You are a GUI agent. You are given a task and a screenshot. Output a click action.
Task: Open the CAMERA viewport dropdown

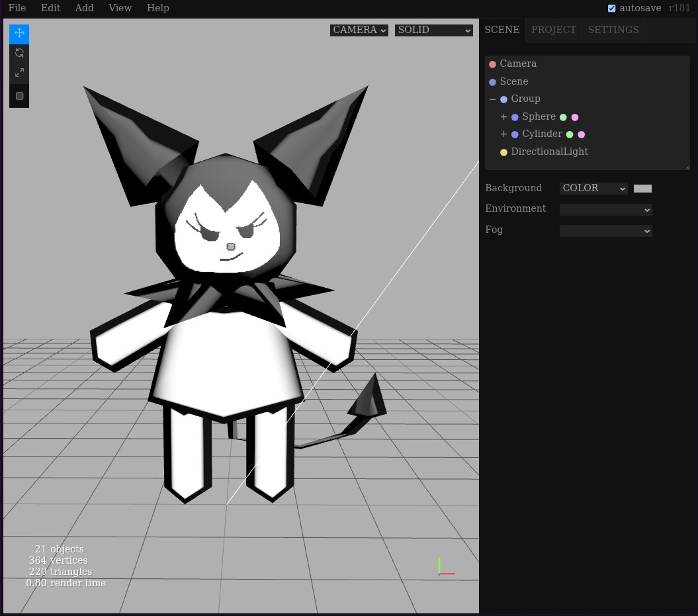coord(359,30)
